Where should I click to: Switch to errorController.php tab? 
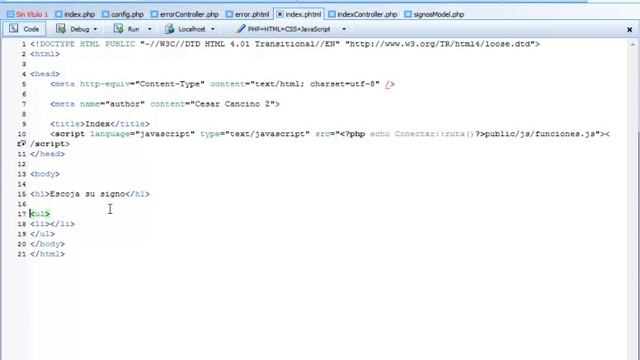point(185,14)
